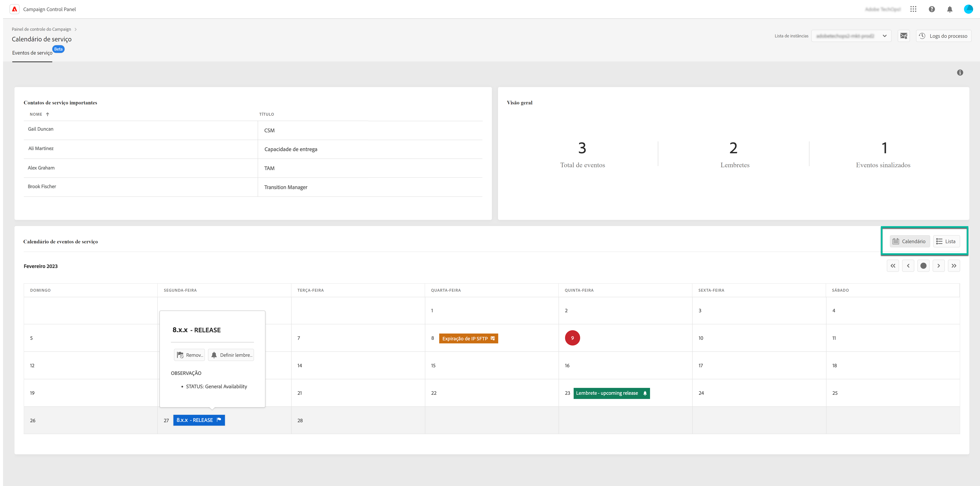
Task: Go to next month chevron
Action: point(939,266)
